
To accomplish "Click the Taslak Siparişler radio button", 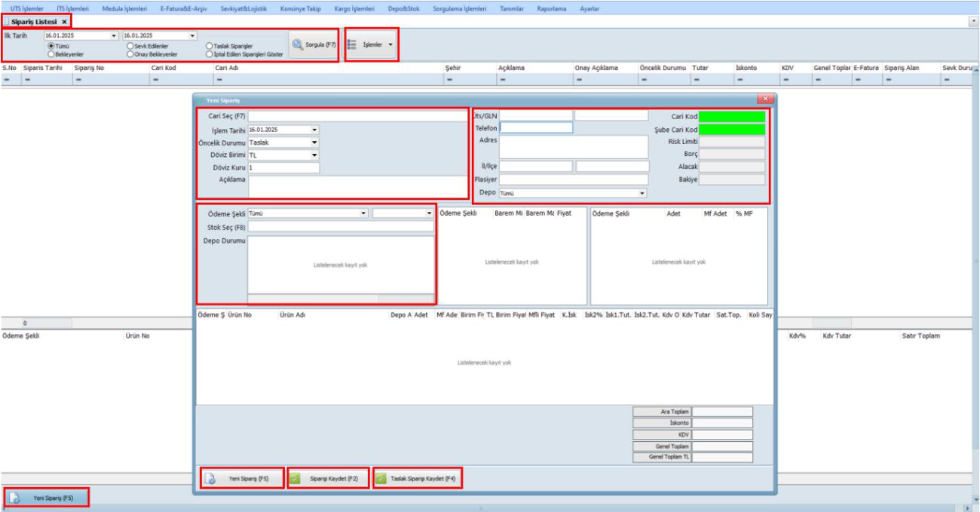I will tap(210, 47).
